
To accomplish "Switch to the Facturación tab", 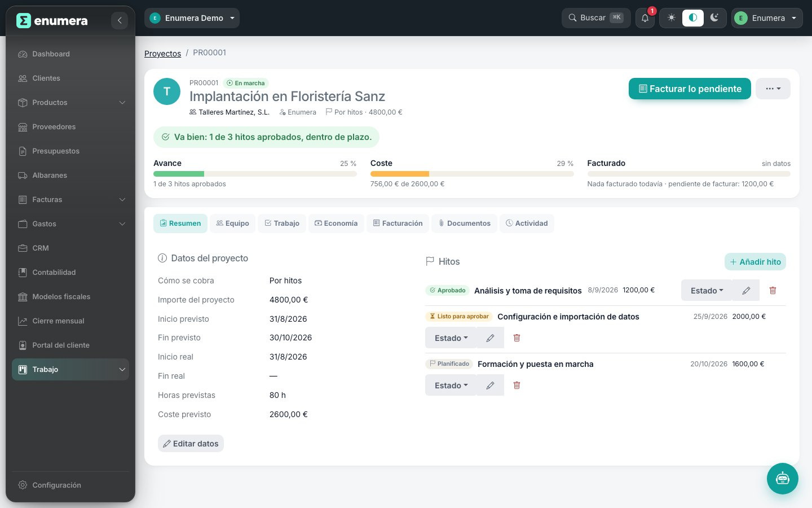I will coord(398,224).
